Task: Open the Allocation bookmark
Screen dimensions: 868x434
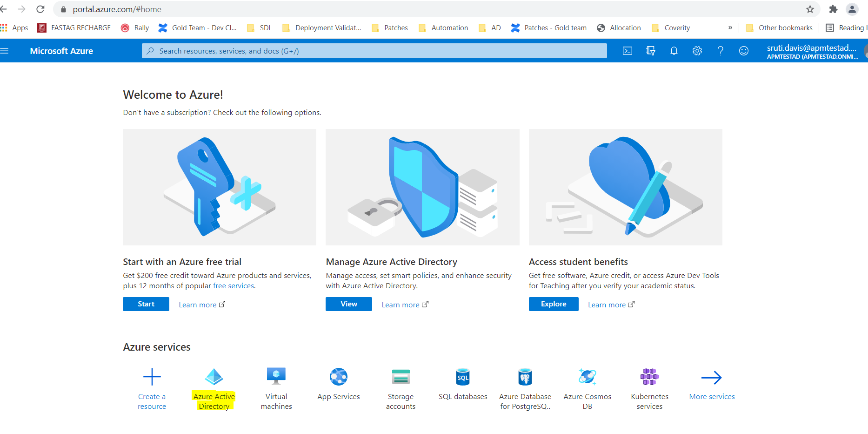Action: [619, 28]
